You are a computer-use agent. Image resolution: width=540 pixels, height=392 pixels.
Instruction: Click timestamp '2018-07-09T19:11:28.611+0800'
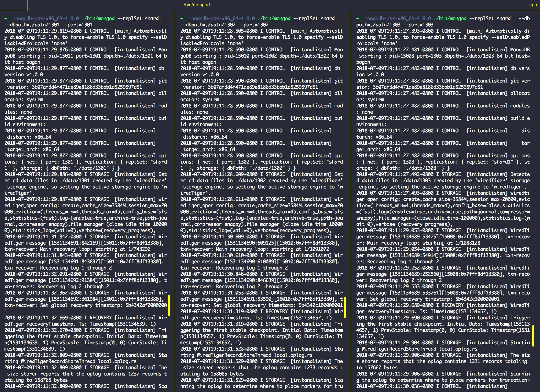coord(219,199)
